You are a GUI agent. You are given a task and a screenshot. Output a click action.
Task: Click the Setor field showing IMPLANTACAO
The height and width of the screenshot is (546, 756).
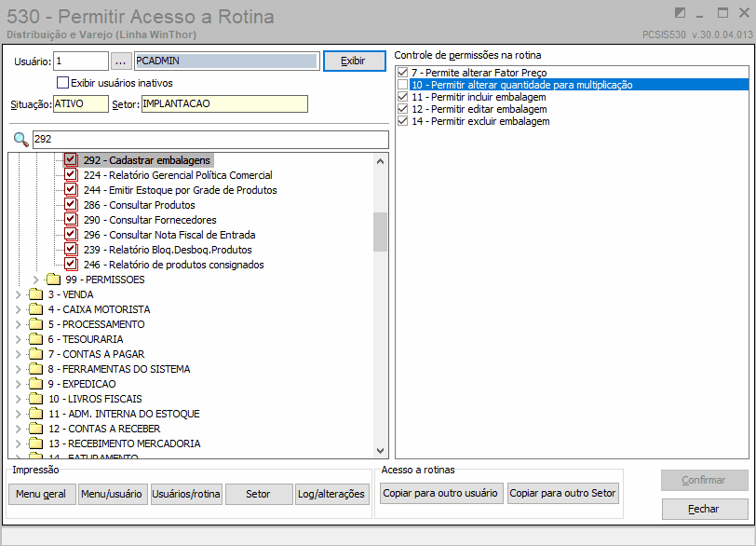(224, 103)
